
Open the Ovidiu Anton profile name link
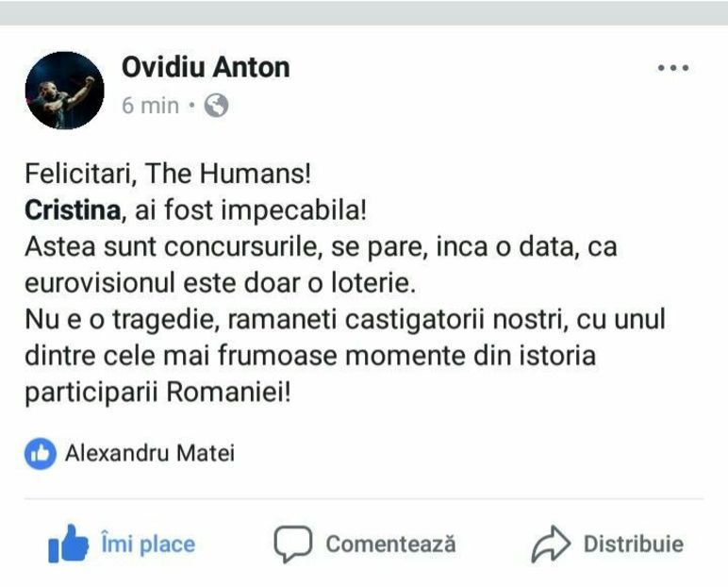coord(206,67)
